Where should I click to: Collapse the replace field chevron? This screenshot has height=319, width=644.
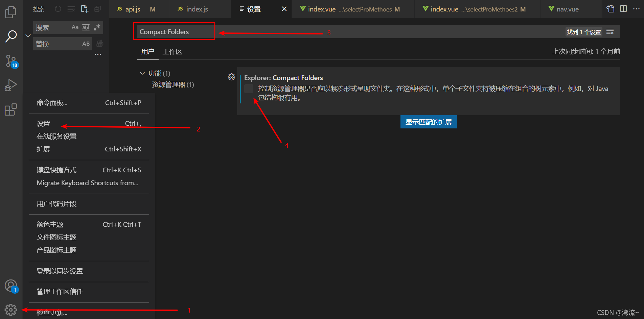tap(28, 35)
